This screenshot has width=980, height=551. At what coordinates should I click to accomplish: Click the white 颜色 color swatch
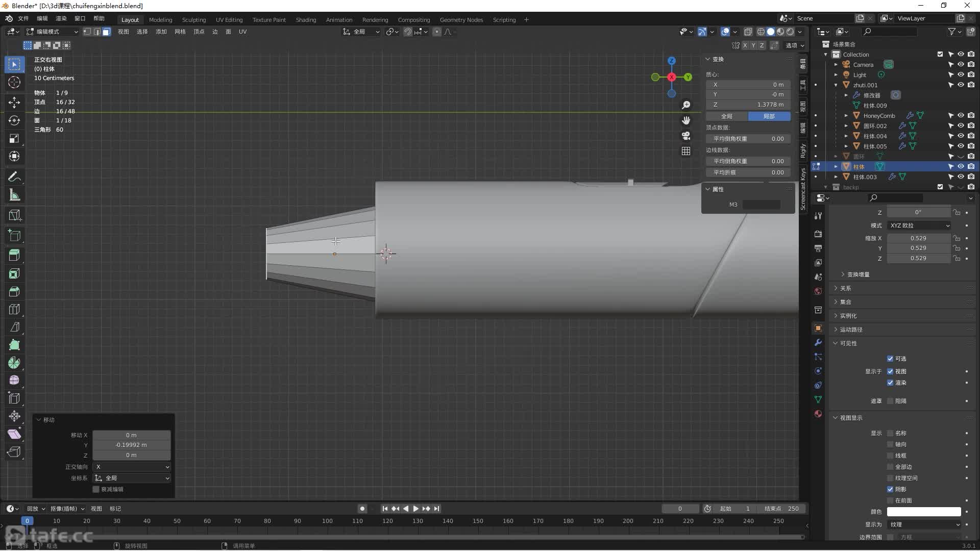click(x=924, y=512)
